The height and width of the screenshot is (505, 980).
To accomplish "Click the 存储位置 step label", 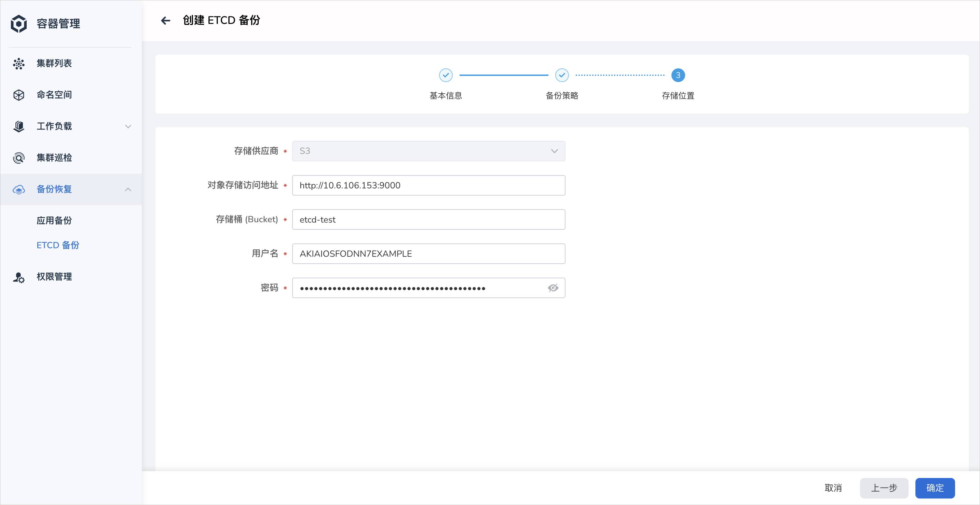I will coord(678,96).
